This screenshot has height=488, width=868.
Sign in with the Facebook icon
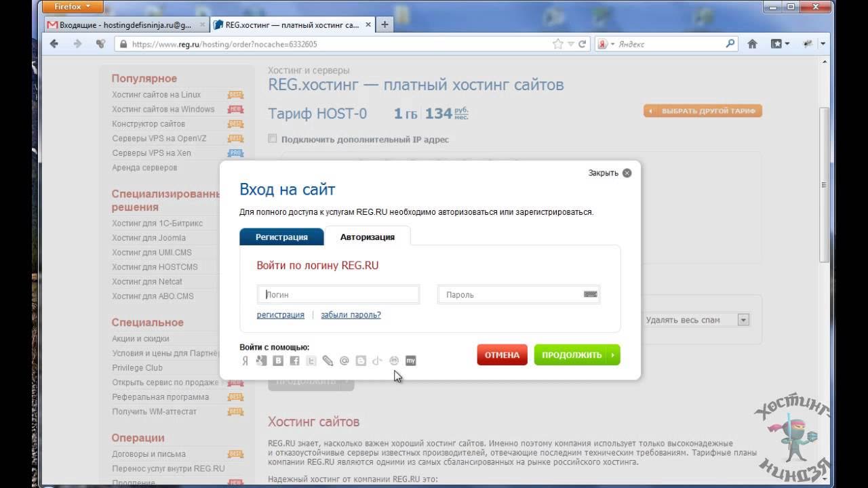294,361
